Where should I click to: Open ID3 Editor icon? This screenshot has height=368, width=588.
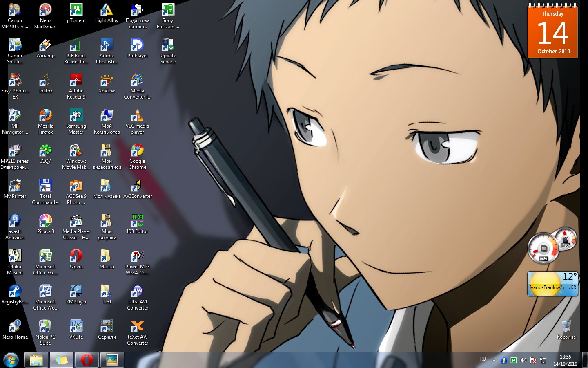click(138, 224)
